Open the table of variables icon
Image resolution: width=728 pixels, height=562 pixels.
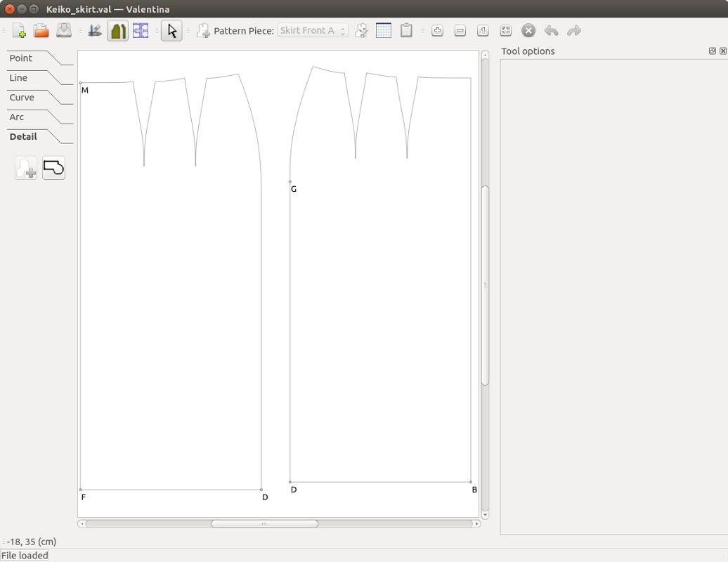(x=384, y=31)
